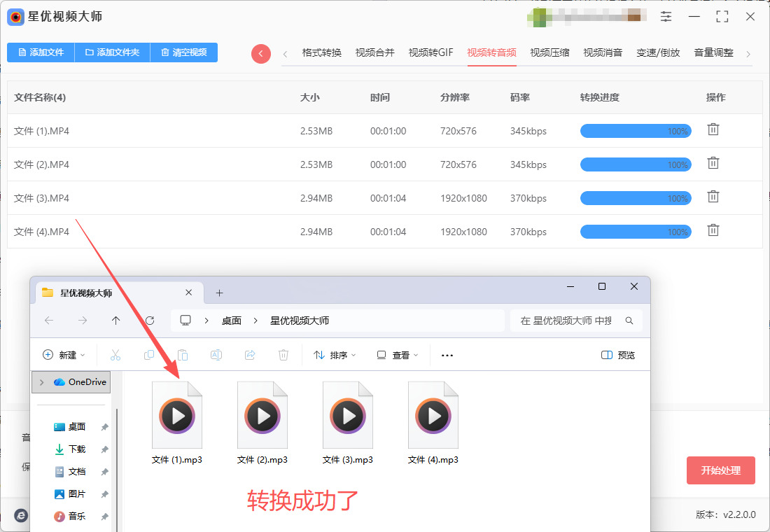
Task: Open 图片 in Explorer sidebar
Action: [x=77, y=494]
